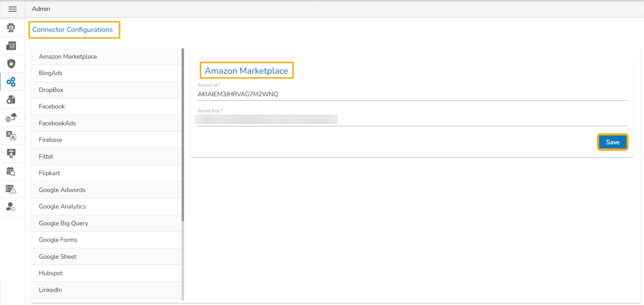The image size is (644, 305).
Task: Select the globe cloud sync icon
Action: click(11, 117)
